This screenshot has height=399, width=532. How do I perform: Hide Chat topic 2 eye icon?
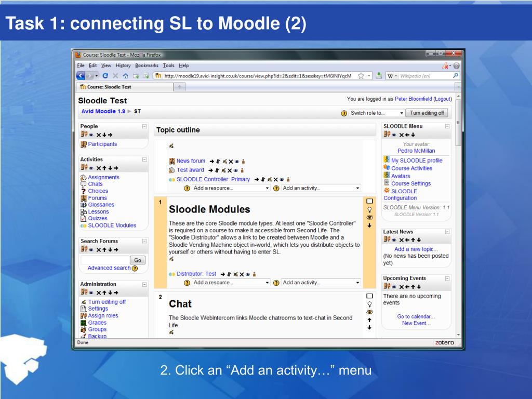tap(369, 312)
